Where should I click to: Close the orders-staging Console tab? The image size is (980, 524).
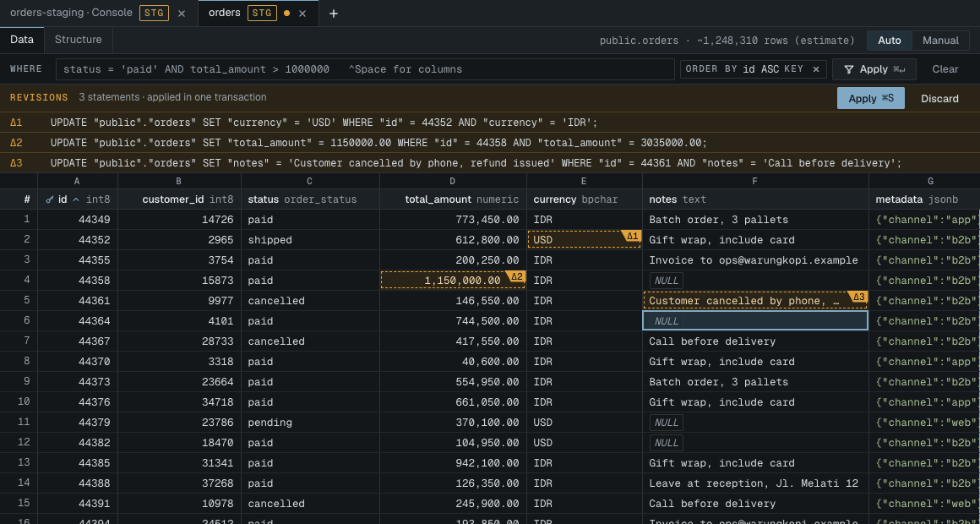coord(182,14)
